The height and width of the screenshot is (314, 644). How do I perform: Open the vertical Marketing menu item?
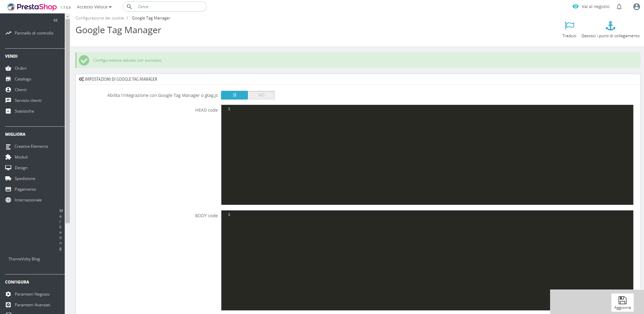tap(61, 230)
